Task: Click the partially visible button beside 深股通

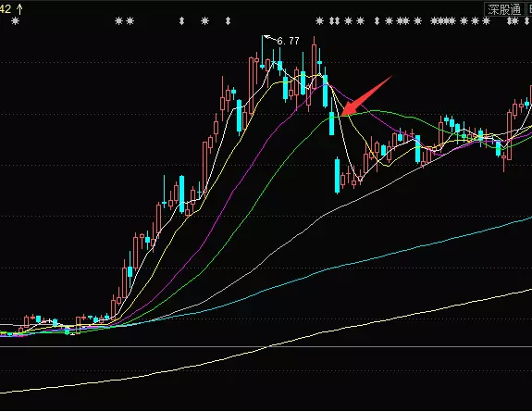Action: pyautogui.click(x=528, y=9)
